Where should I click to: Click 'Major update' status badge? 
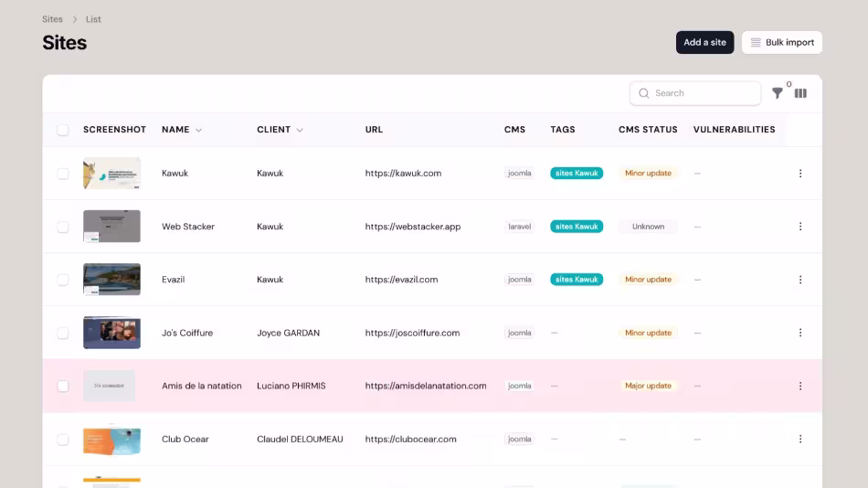pyautogui.click(x=648, y=386)
